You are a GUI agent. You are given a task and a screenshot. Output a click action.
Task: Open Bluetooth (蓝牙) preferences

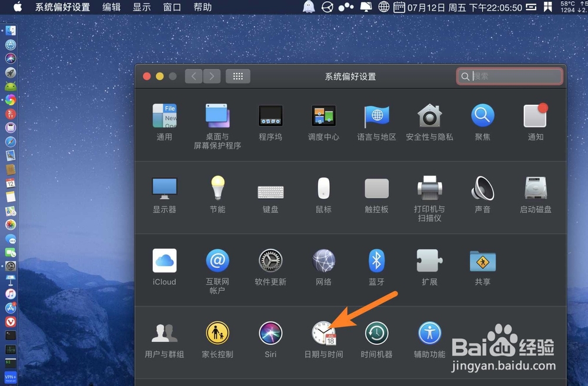coord(376,262)
